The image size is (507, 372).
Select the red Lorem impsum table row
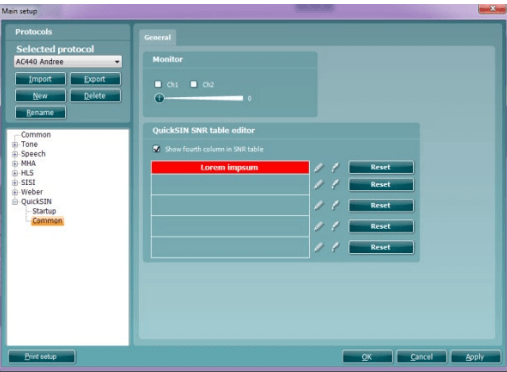[230, 167]
